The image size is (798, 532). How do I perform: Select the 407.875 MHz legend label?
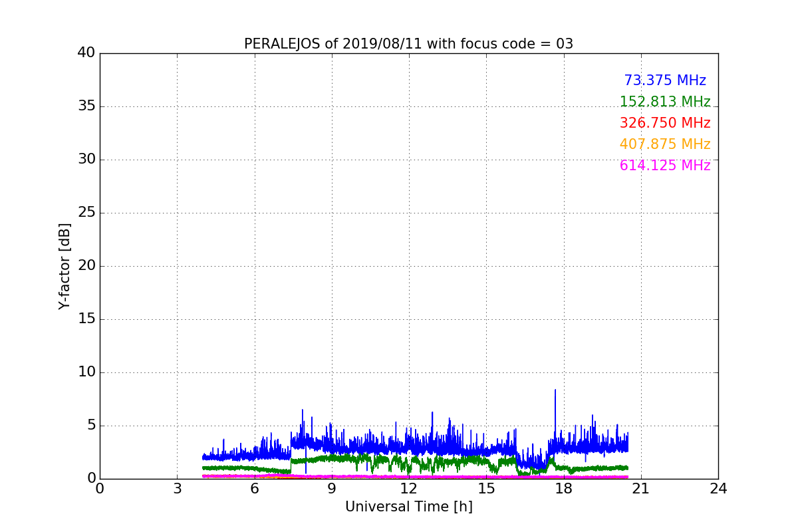coord(665,144)
